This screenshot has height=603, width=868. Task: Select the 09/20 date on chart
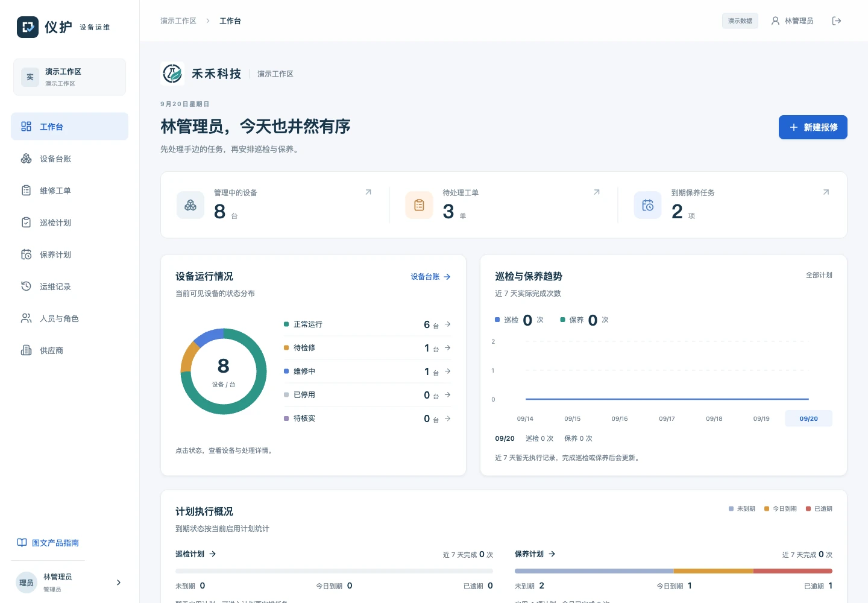[809, 418]
